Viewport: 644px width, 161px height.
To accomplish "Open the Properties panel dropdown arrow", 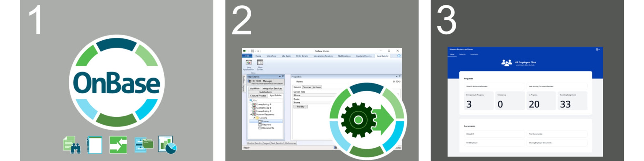I will [396, 76].
